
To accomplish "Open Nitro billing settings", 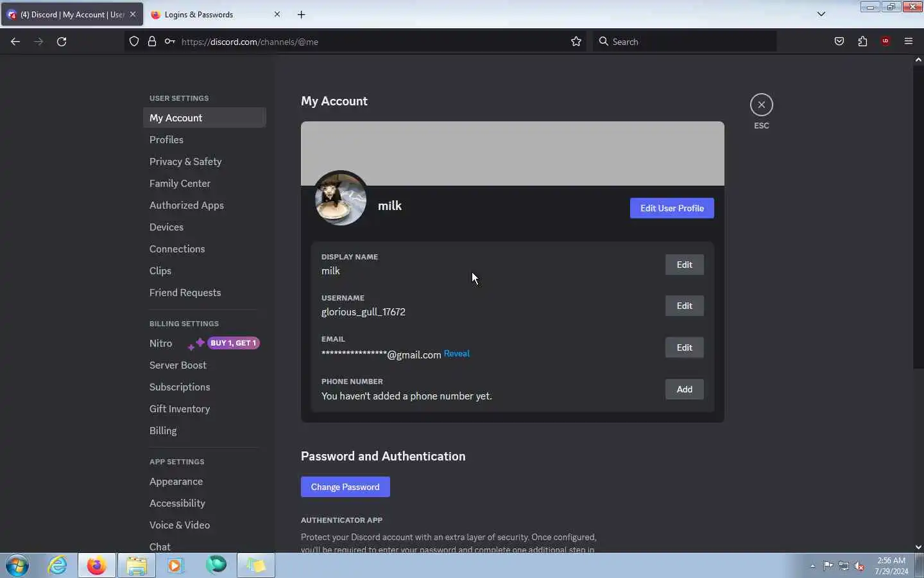I will point(204,343).
